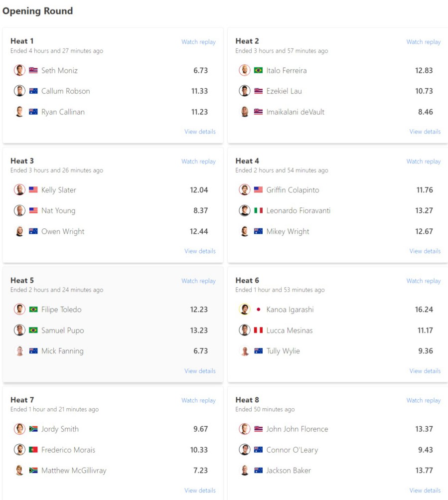This screenshot has width=448, height=500.
Task: Click Kanoa Igarashi's avatar photo
Action: point(244,310)
